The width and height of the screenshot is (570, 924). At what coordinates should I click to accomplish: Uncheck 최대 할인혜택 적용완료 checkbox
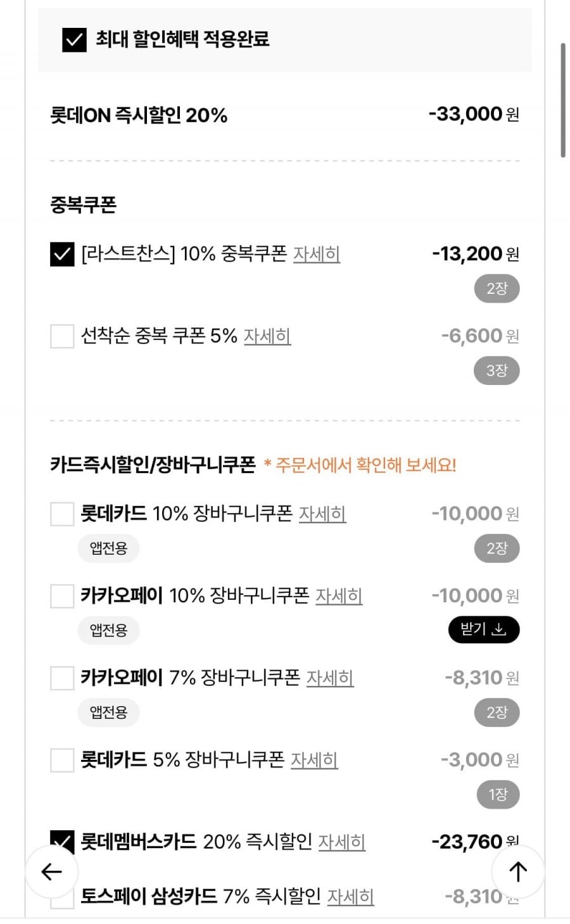coord(74,39)
